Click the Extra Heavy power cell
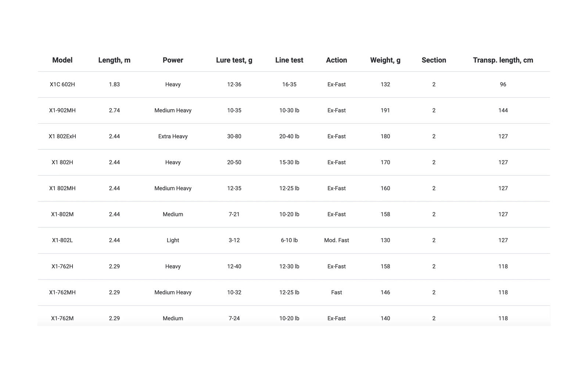 [x=173, y=136]
